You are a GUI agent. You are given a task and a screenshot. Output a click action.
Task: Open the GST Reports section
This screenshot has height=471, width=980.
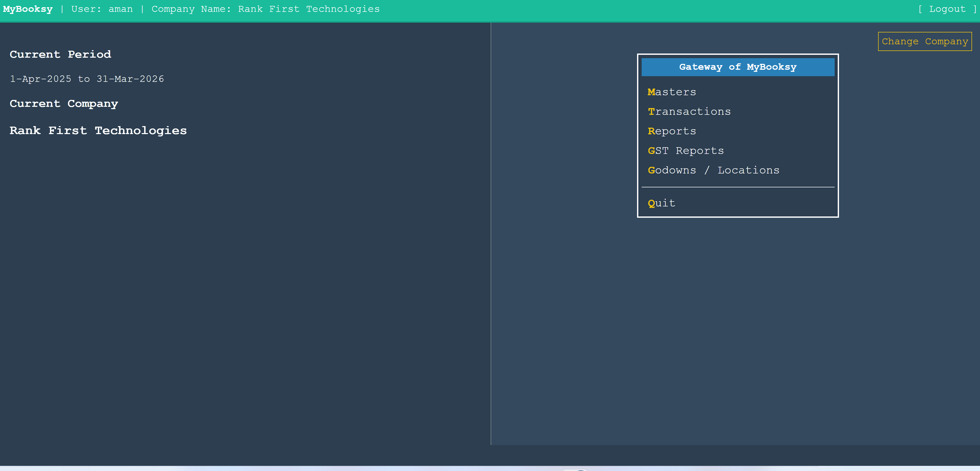(686, 151)
